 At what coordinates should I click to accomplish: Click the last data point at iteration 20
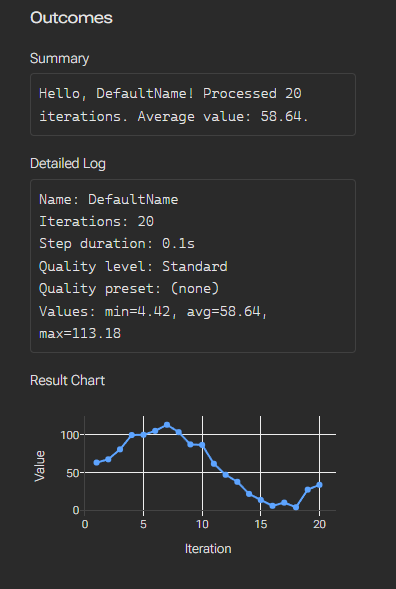click(x=319, y=485)
